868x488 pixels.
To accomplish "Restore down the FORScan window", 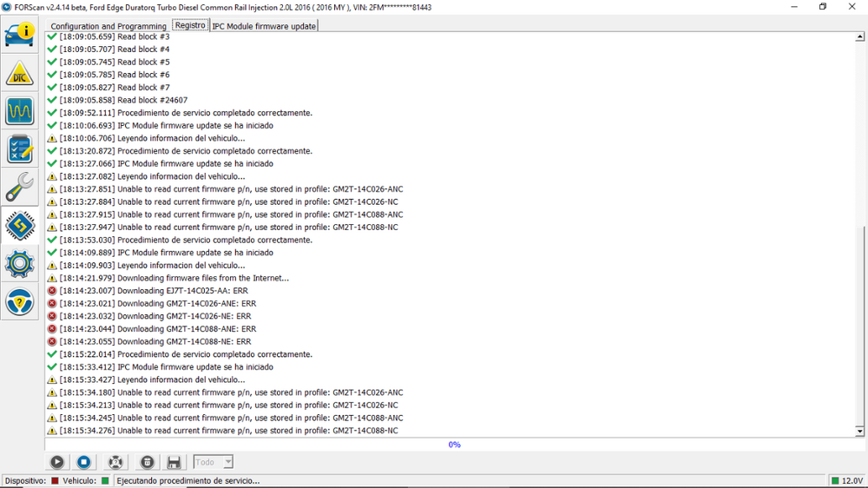I will coord(823,7).
